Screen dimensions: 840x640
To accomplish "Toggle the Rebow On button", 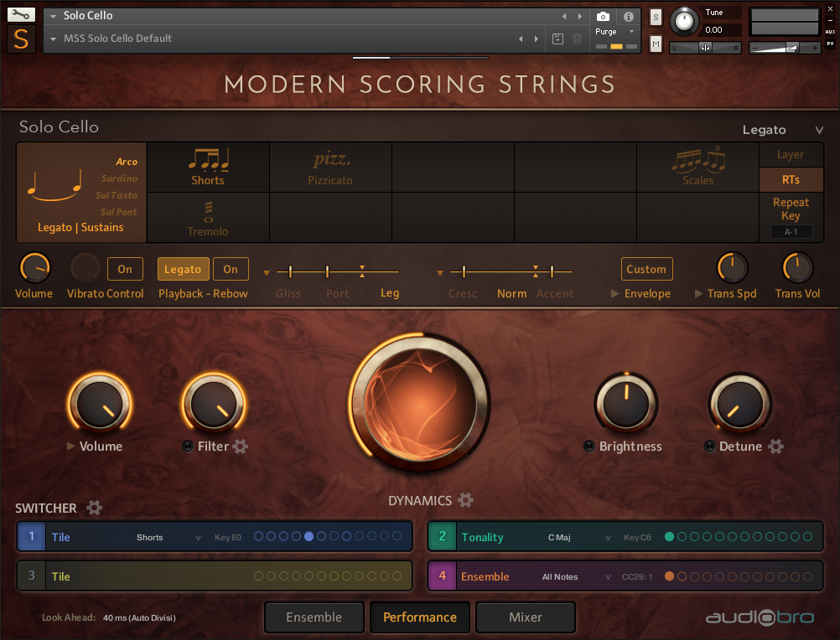I will [x=231, y=269].
